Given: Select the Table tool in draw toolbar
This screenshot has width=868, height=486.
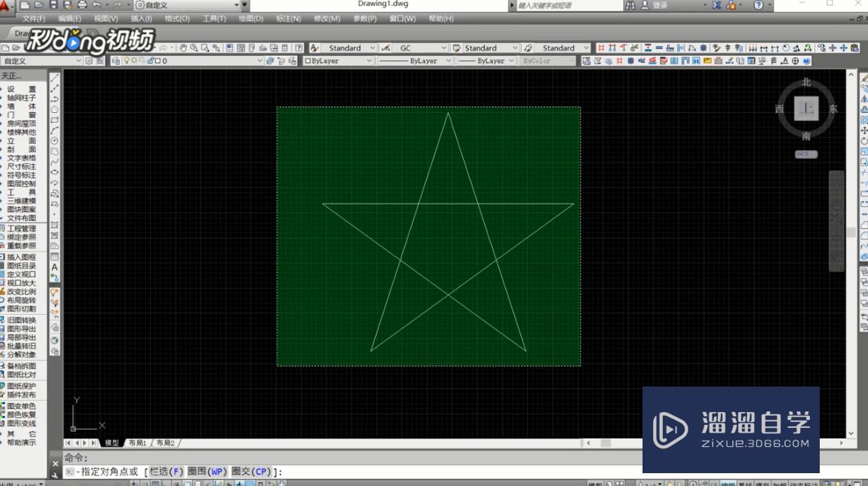Looking at the screenshot, I should point(55,257).
